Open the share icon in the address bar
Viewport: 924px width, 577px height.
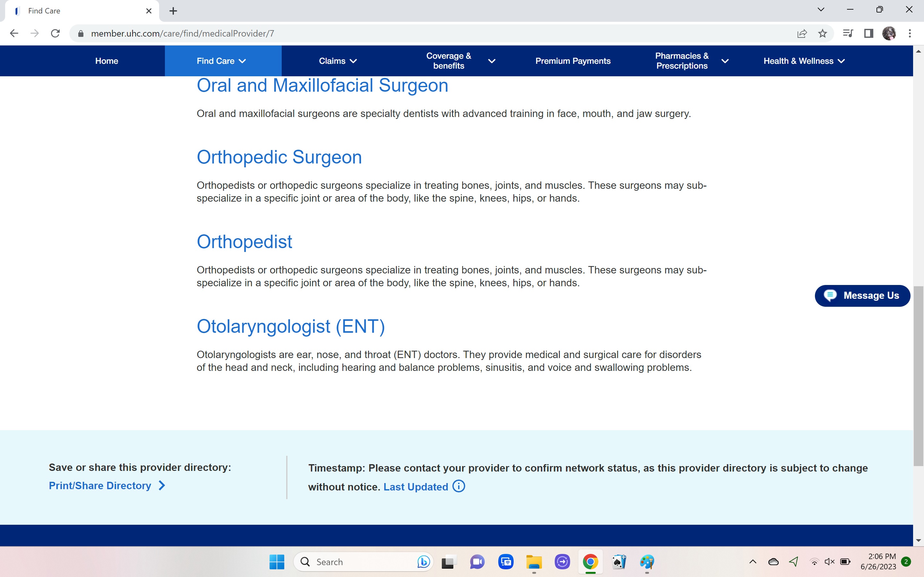(x=802, y=33)
